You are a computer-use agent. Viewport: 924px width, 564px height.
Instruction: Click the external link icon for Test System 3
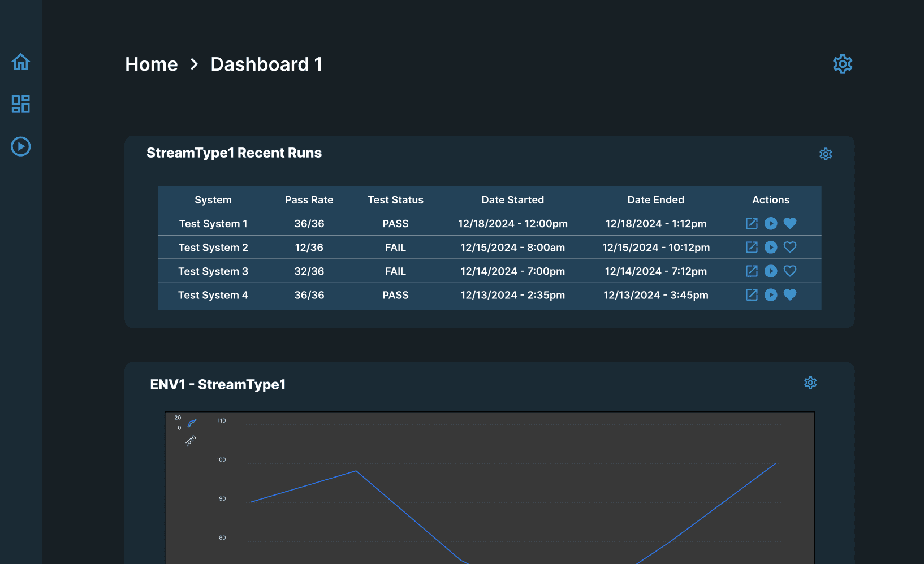[x=752, y=271]
